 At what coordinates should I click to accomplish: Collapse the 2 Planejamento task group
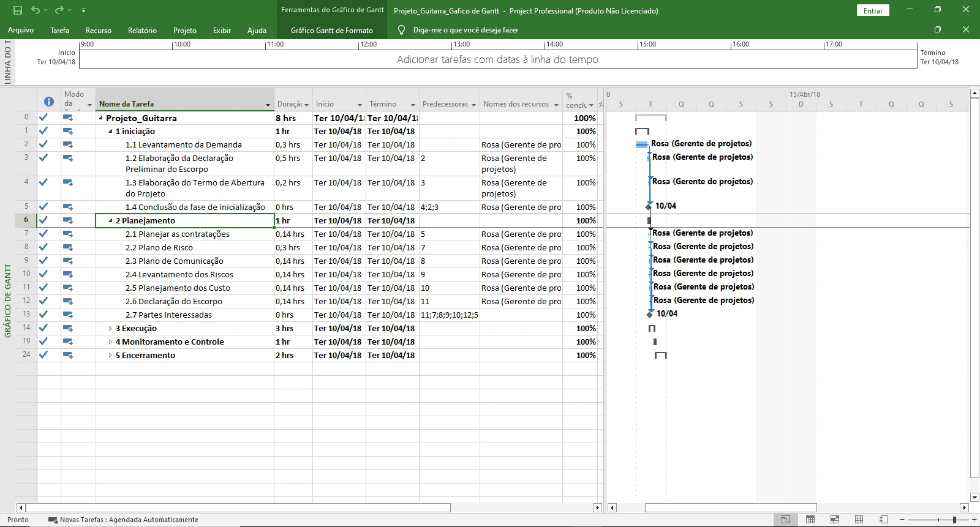(x=110, y=221)
